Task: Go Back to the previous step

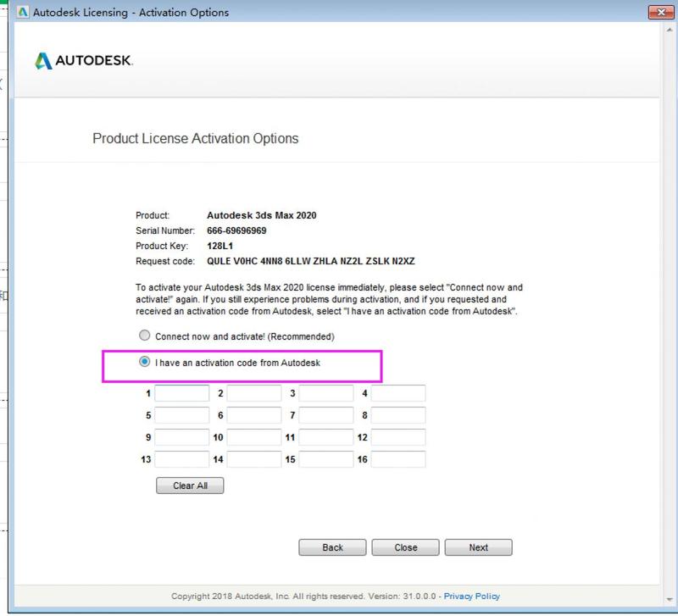Action: (332, 547)
